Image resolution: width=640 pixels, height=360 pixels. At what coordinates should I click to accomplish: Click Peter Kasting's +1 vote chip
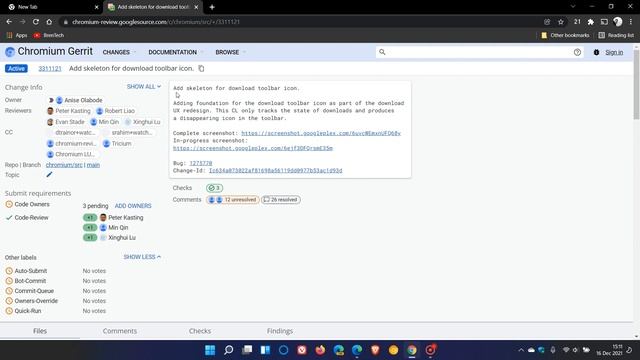tap(90, 218)
